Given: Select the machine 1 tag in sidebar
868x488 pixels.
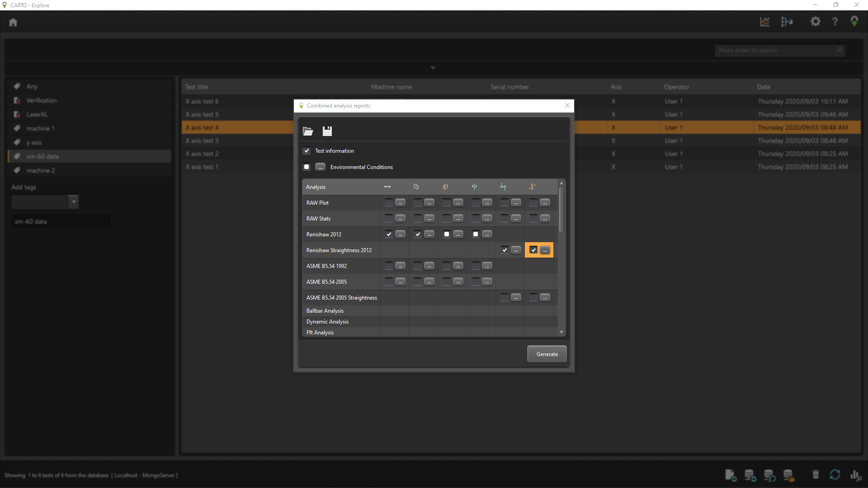Looking at the screenshot, I should (x=40, y=128).
